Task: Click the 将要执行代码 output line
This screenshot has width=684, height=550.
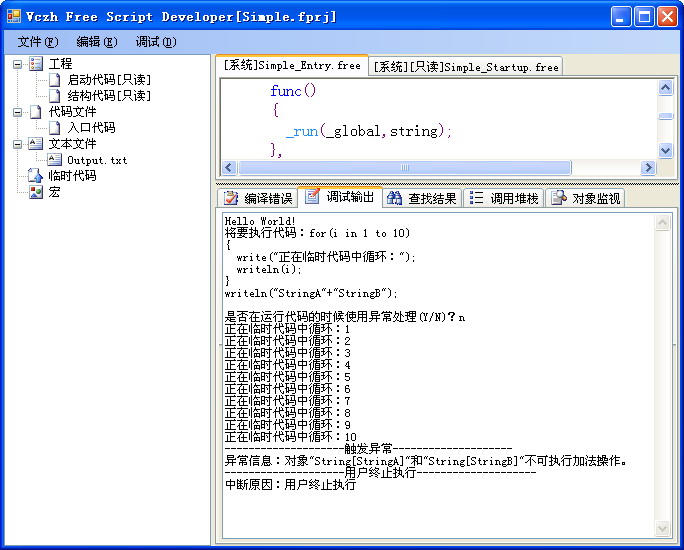Action: click(x=317, y=233)
